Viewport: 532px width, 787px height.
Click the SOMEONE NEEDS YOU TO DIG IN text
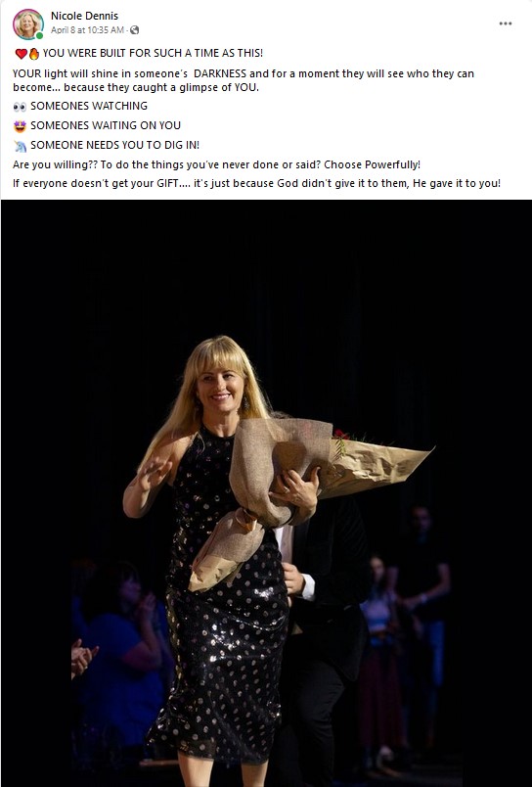pos(114,145)
